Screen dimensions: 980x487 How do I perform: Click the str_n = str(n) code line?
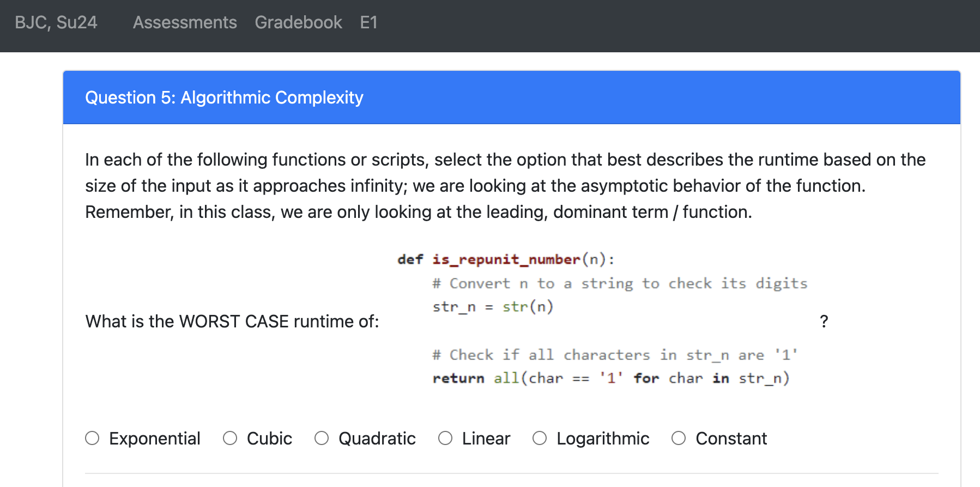493,307
